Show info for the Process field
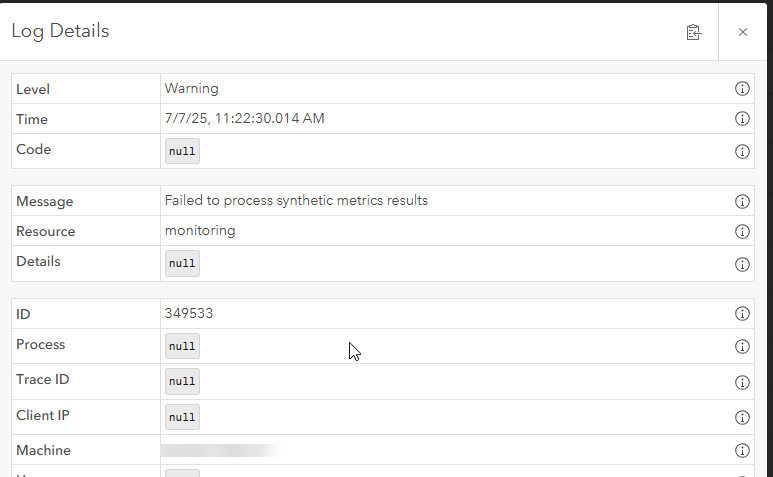 (x=742, y=346)
